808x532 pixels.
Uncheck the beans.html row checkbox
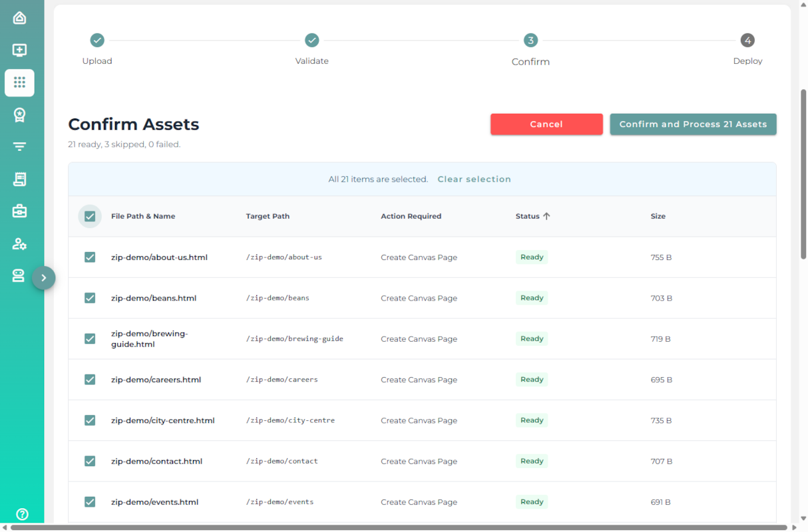90,298
